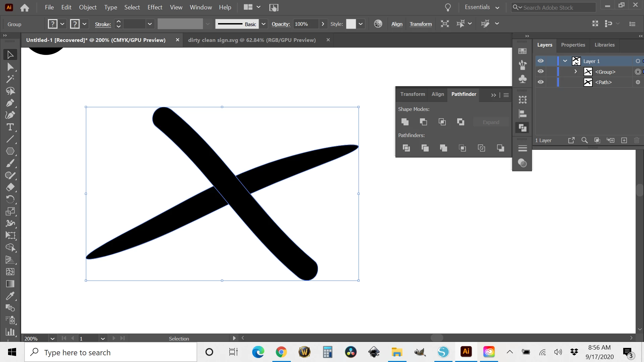Screen dimensions: 644x362
Task: Click the Divide pathfinder icon
Action: 406,148
